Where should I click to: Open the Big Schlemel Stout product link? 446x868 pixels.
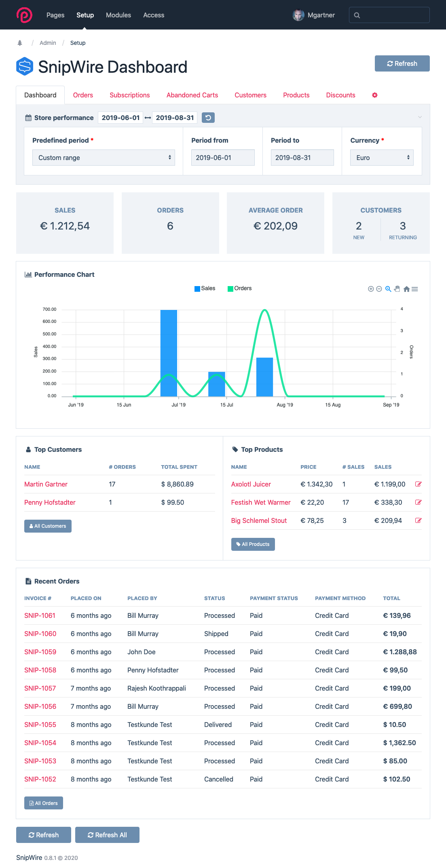coord(259,520)
